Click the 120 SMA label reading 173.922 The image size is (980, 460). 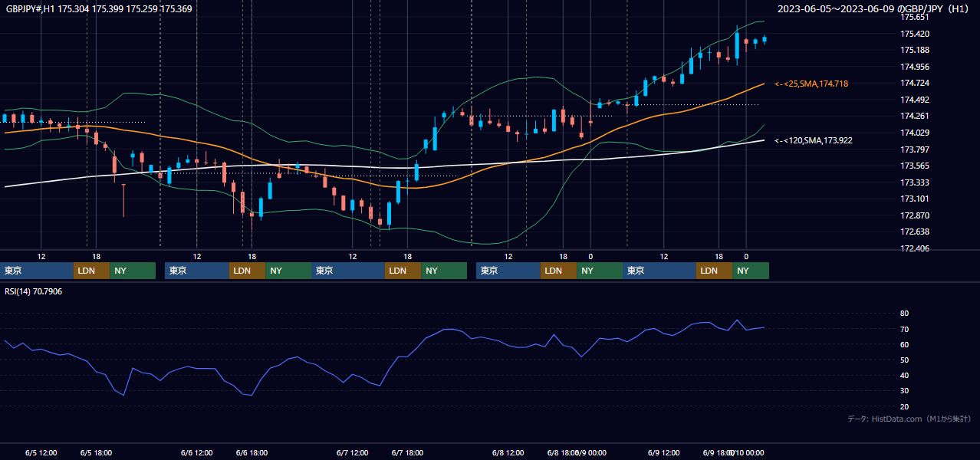coord(814,140)
